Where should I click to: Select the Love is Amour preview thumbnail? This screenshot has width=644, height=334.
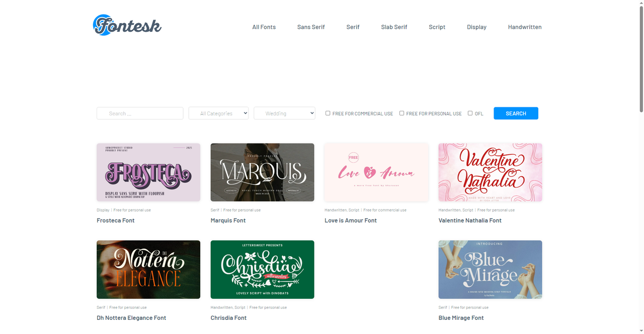(x=376, y=172)
